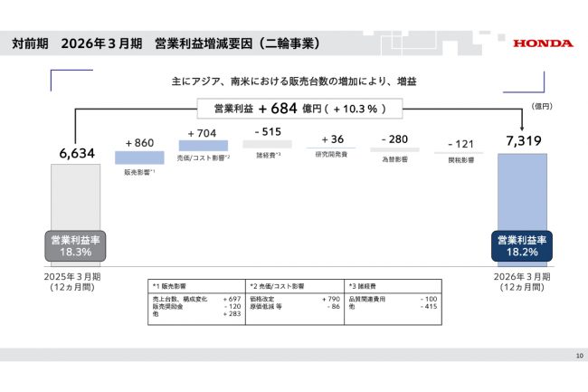The image size is (588, 392).
Task: Click the grey 営業利益率 18.3% badge
Action: point(75,246)
